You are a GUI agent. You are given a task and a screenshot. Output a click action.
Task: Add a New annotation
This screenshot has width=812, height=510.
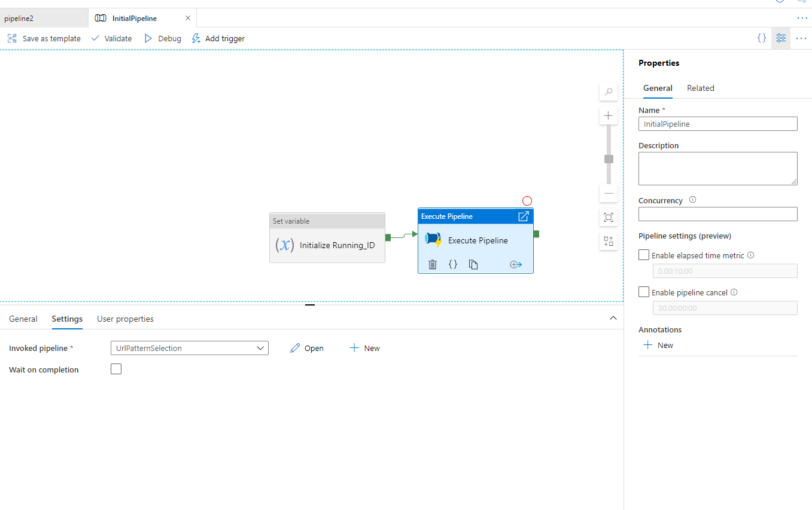[x=657, y=344]
